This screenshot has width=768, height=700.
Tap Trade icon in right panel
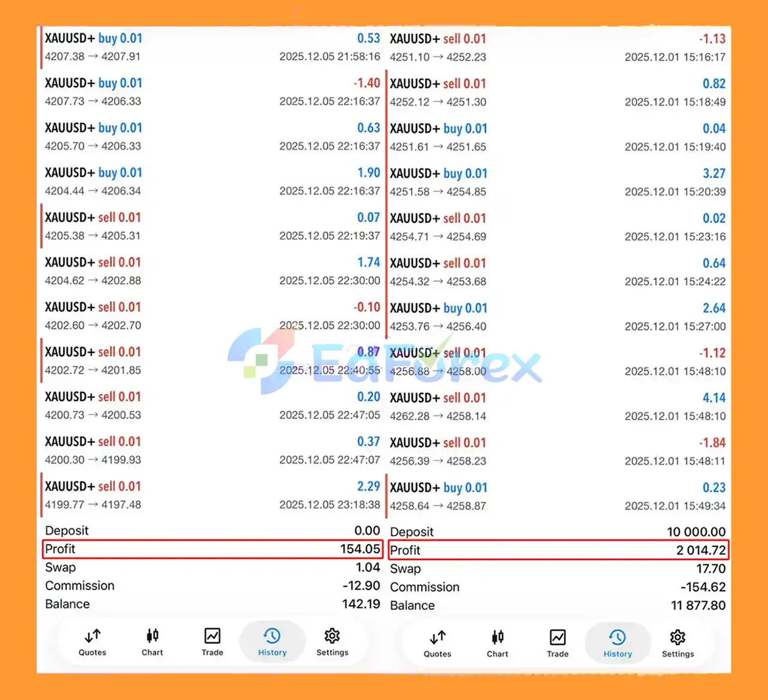pyautogui.click(x=557, y=644)
